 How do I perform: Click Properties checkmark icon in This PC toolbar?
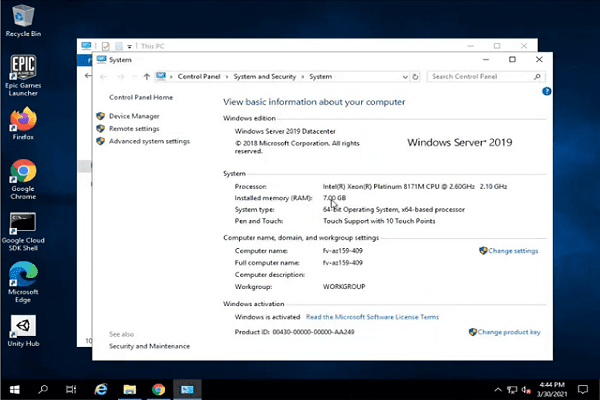[x=106, y=46]
